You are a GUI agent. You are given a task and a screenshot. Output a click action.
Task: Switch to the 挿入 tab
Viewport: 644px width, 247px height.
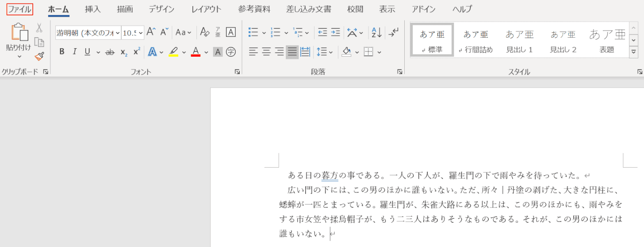click(x=93, y=9)
